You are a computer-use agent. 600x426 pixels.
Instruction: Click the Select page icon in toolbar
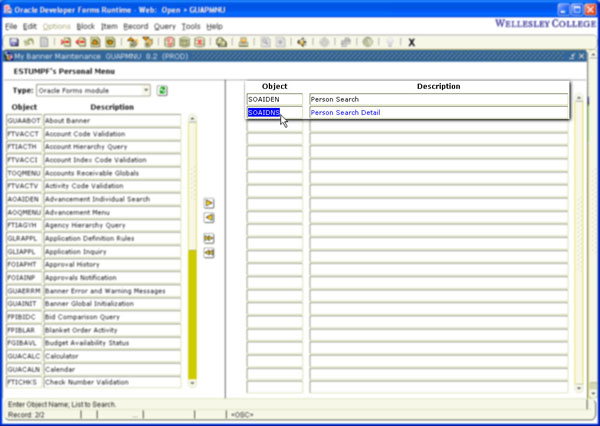pyautogui.click(x=44, y=42)
